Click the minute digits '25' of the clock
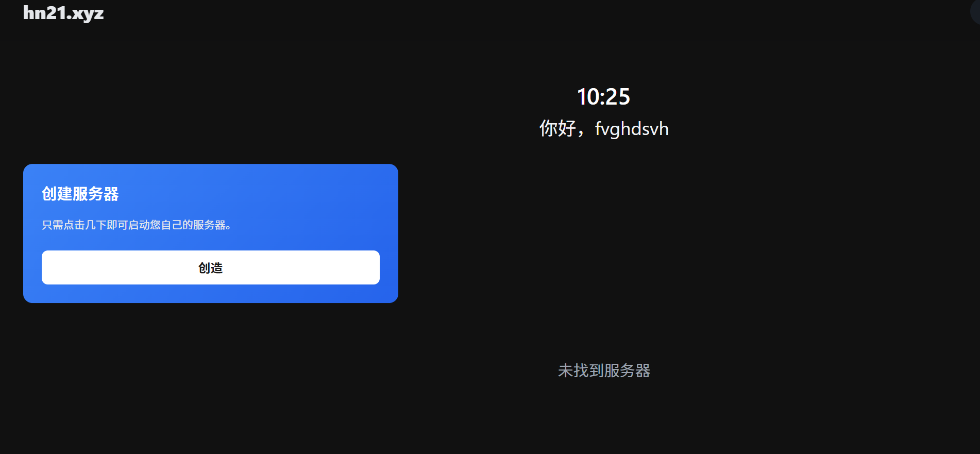980x454 pixels. pos(618,97)
